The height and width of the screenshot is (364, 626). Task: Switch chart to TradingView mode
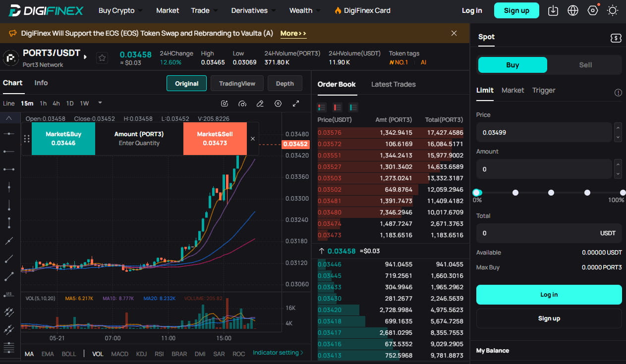point(237,83)
